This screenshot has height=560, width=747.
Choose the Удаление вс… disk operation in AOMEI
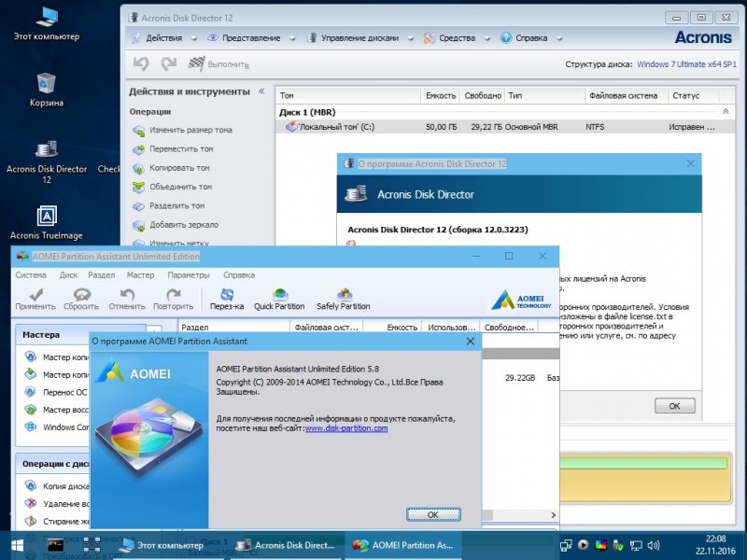56,504
